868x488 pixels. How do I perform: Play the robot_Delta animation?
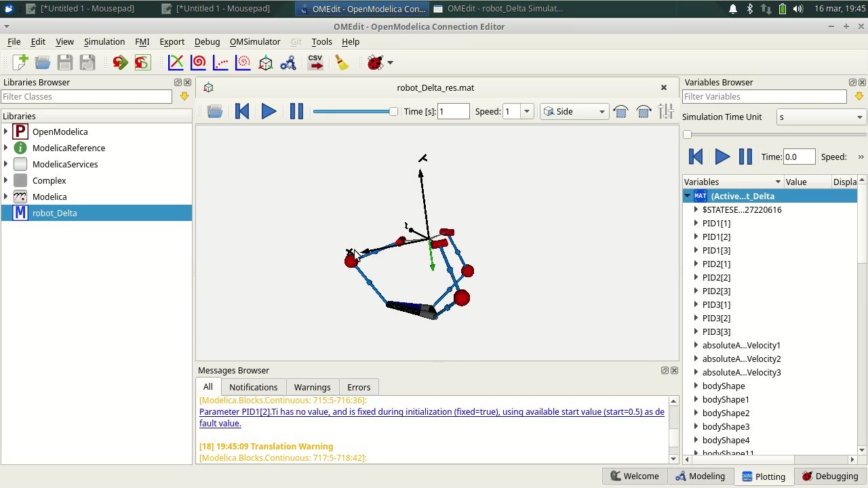269,111
